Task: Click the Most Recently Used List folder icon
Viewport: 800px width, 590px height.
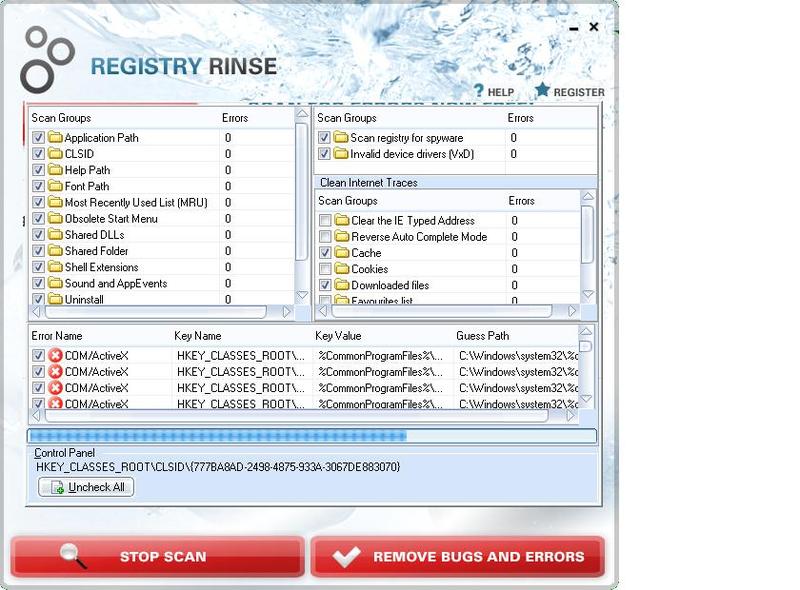Action: coord(55,202)
